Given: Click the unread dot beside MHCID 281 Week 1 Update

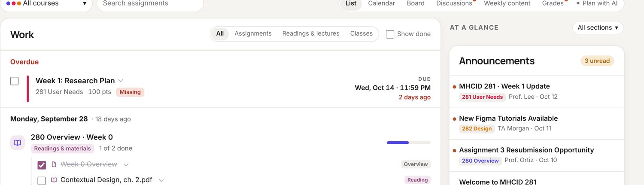Looking at the screenshot, I should click(x=454, y=87).
